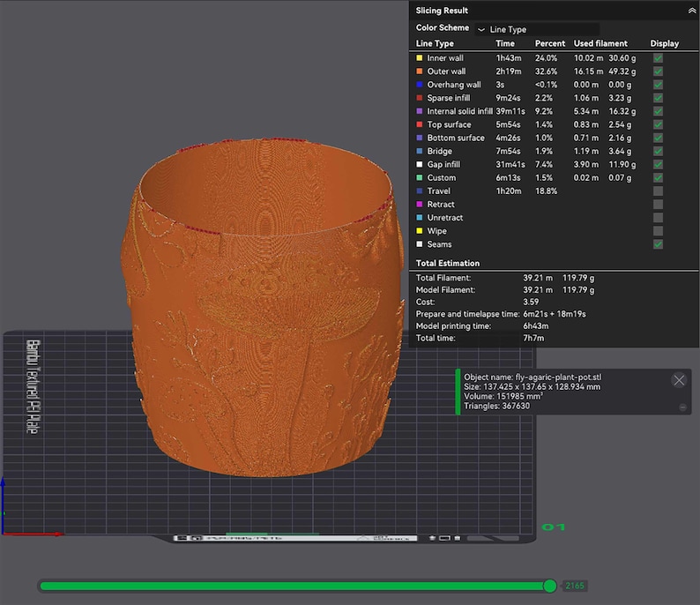Enable Travel moves display checkbox
Viewport: 700px width, 605px height.
[658, 191]
